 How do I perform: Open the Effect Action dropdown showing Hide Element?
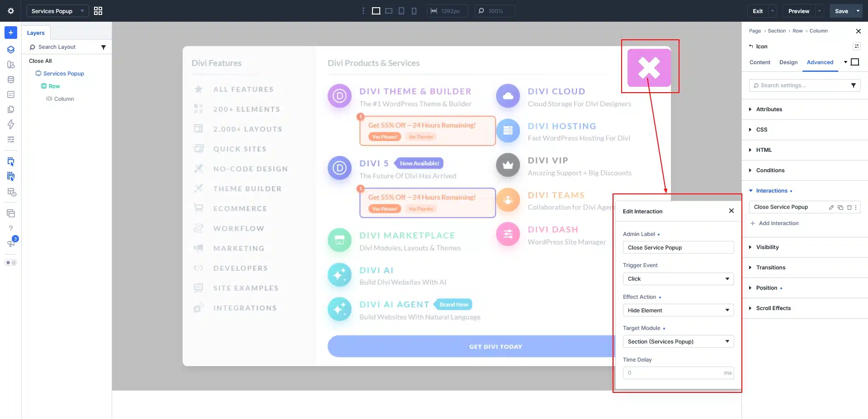click(678, 310)
